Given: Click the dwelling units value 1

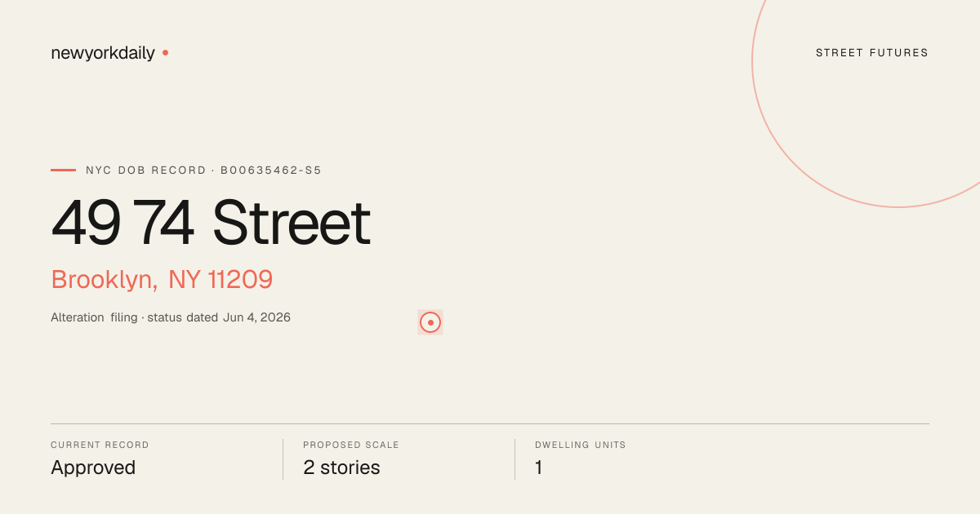Looking at the screenshot, I should point(539,467).
